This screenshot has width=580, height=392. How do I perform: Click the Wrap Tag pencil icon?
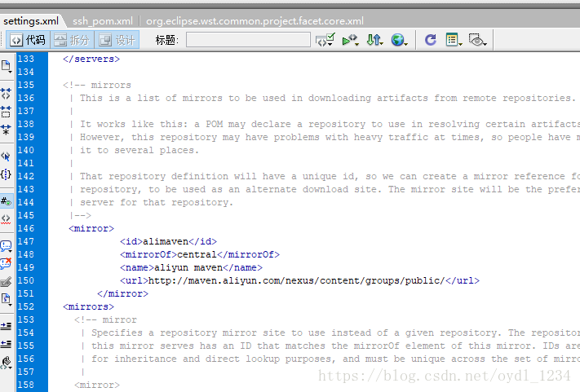[6, 281]
